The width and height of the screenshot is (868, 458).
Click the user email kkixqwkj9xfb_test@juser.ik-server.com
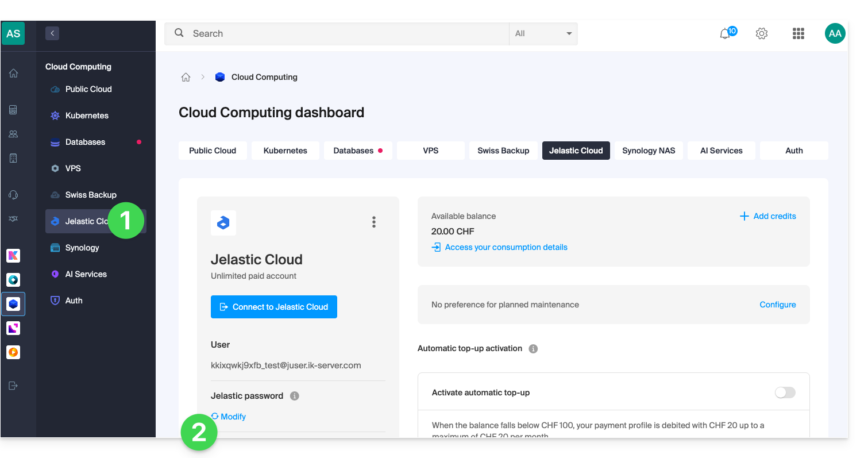click(286, 365)
